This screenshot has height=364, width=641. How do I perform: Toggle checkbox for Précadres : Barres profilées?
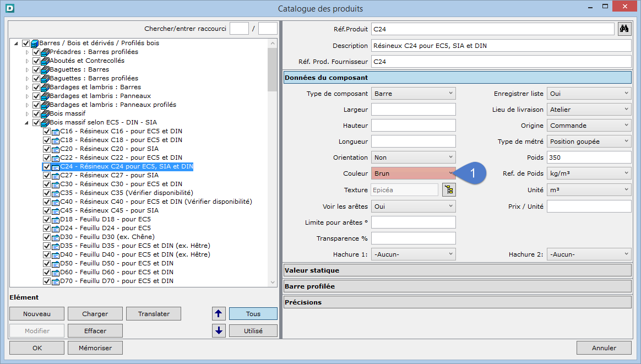[x=36, y=52]
